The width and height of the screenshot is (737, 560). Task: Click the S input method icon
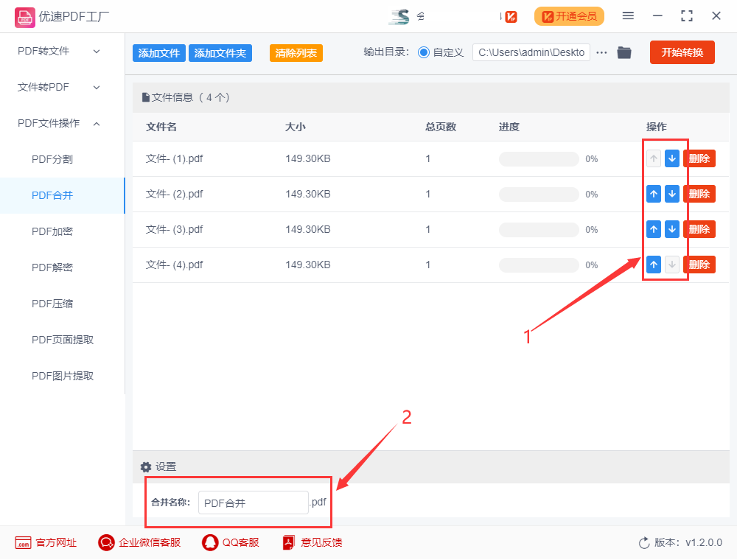pos(400,17)
